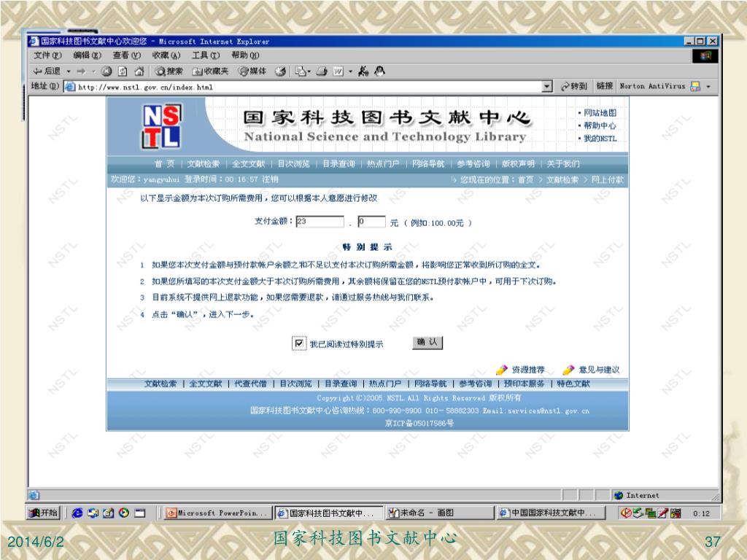
Task: Open the 工具(T) menu
Action: point(206,55)
